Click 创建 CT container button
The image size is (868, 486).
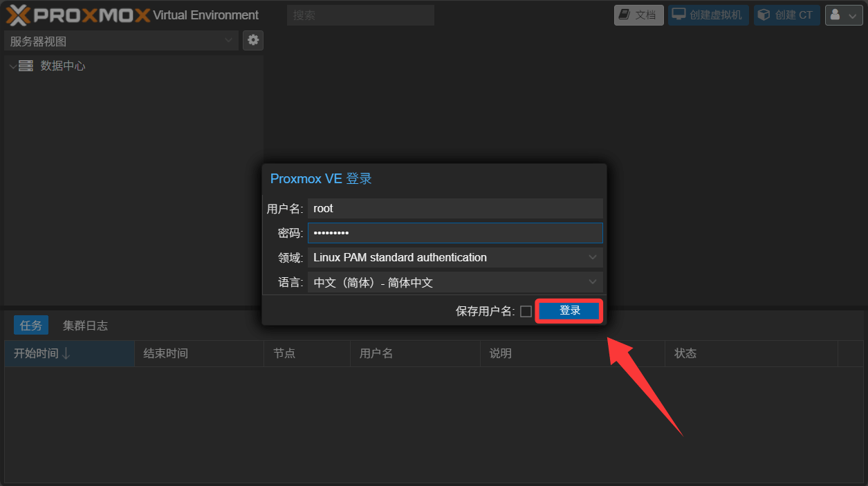(786, 15)
